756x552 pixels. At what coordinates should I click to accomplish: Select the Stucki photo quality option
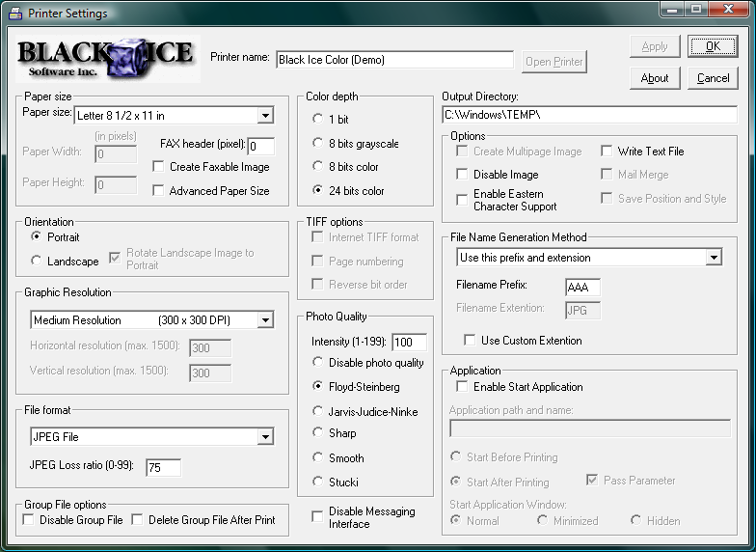click(x=318, y=482)
